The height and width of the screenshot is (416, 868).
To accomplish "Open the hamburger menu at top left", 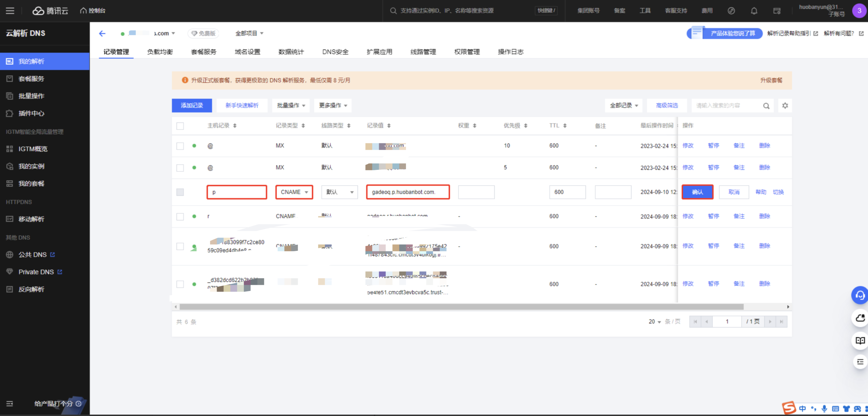I will (10, 11).
